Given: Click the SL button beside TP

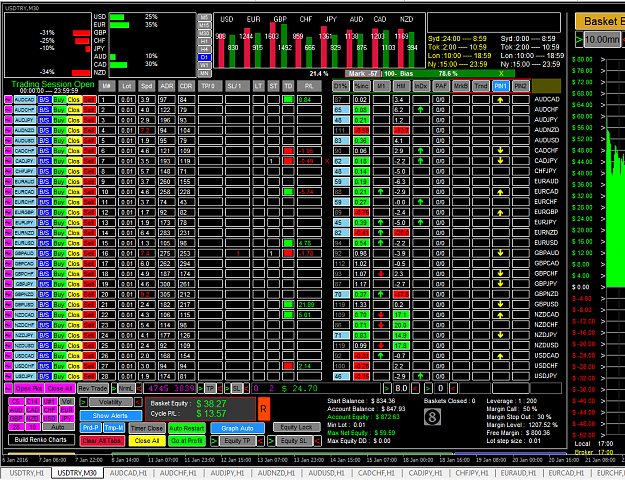Looking at the screenshot, I should click(236, 388).
